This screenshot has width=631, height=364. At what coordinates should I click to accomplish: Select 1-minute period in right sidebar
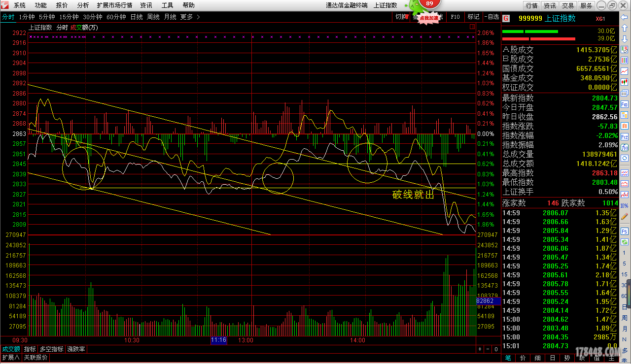coord(624,253)
